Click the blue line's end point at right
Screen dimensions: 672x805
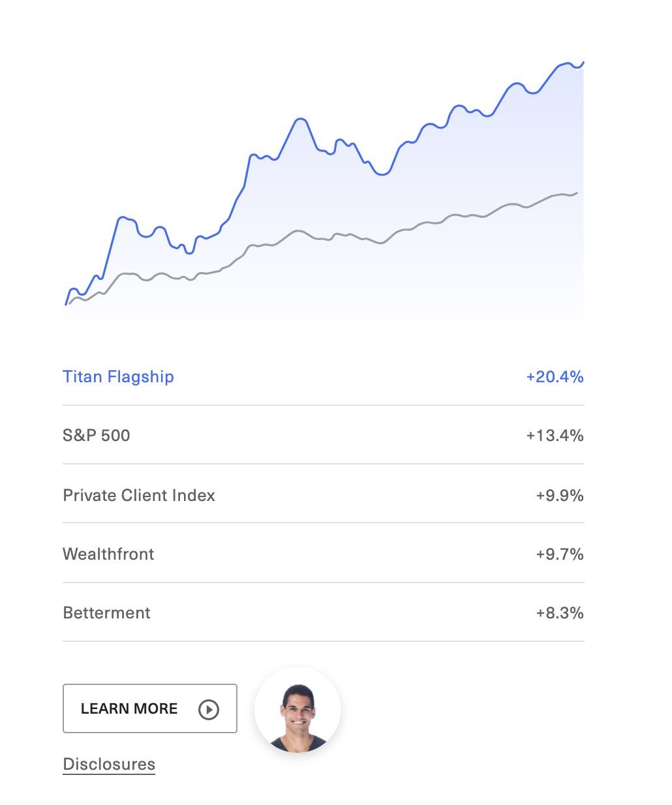[x=583, y=63]
